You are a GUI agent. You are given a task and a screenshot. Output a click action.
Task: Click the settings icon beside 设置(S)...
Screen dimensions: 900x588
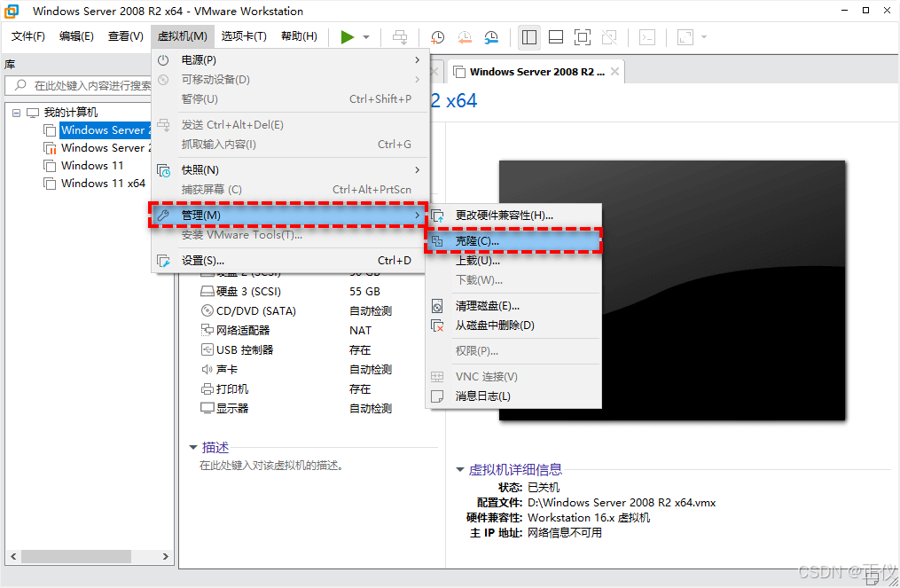pyautogui.click(x=163, y=261)
